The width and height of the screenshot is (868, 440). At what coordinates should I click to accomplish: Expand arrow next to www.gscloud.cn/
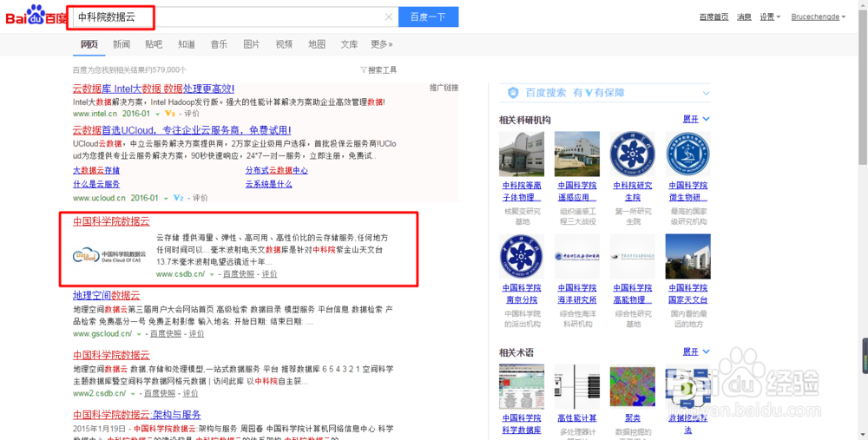click(x=139, y=334)
